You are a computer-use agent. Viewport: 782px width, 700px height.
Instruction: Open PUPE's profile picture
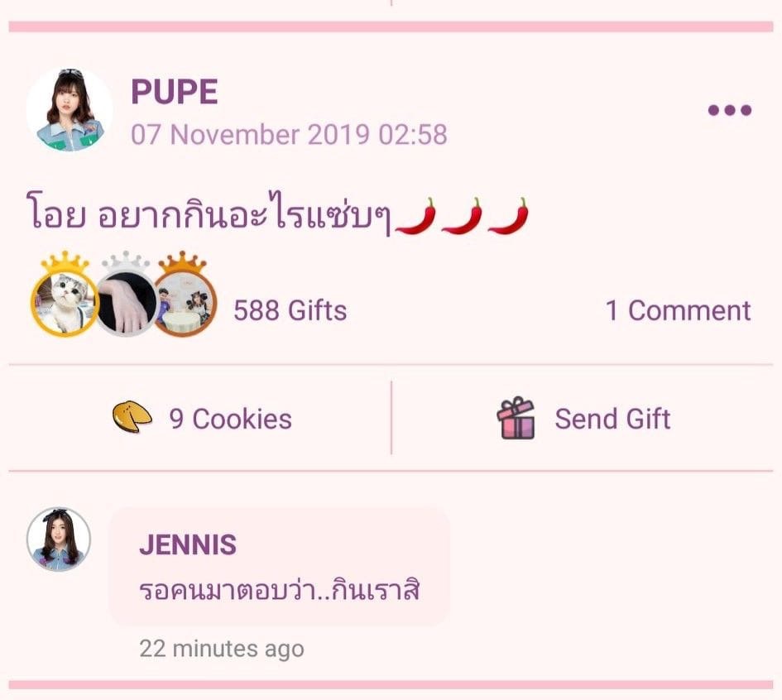70,111
